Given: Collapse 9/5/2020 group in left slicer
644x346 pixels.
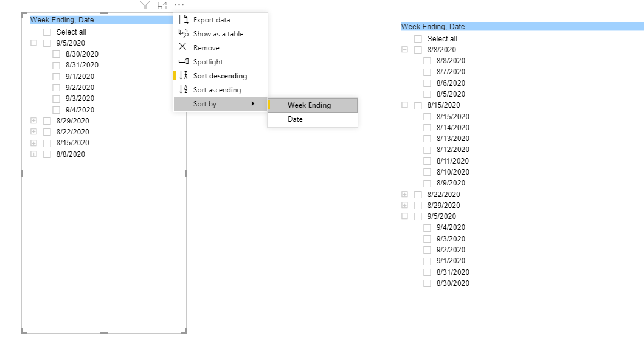Looking at the screenshot, I should 33,43.
